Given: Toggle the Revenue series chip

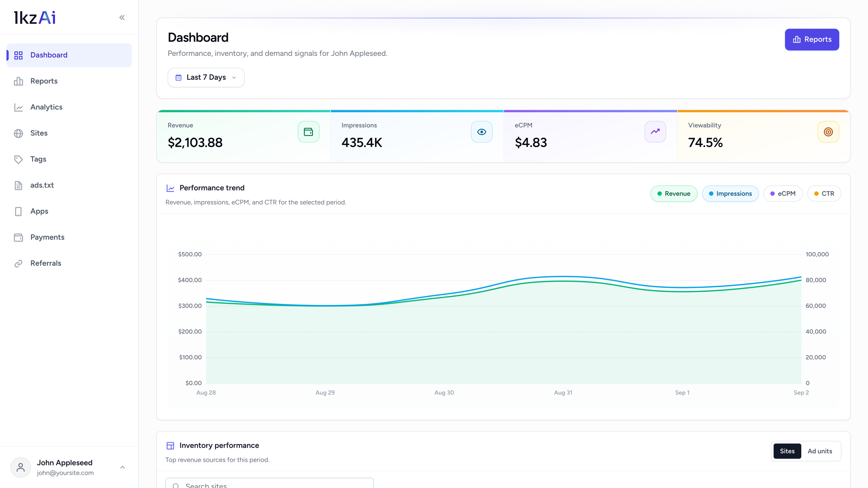Looking at the screenshot, I should [x=674, y=194].
